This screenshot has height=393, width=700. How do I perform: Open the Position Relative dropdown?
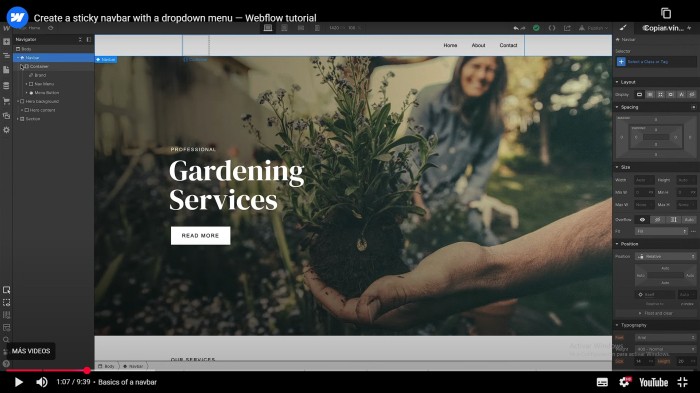click(666, 256)
